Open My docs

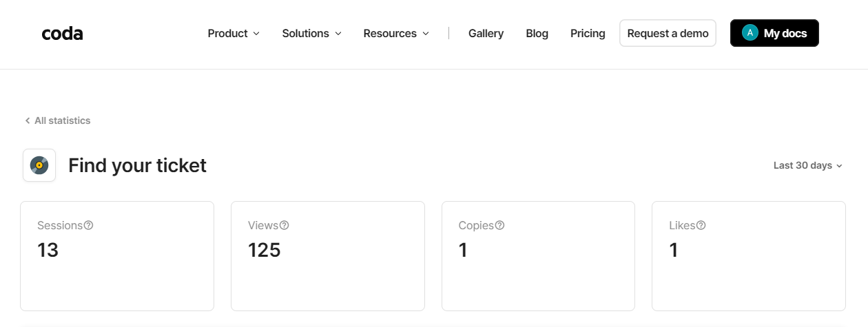(785, 33)
